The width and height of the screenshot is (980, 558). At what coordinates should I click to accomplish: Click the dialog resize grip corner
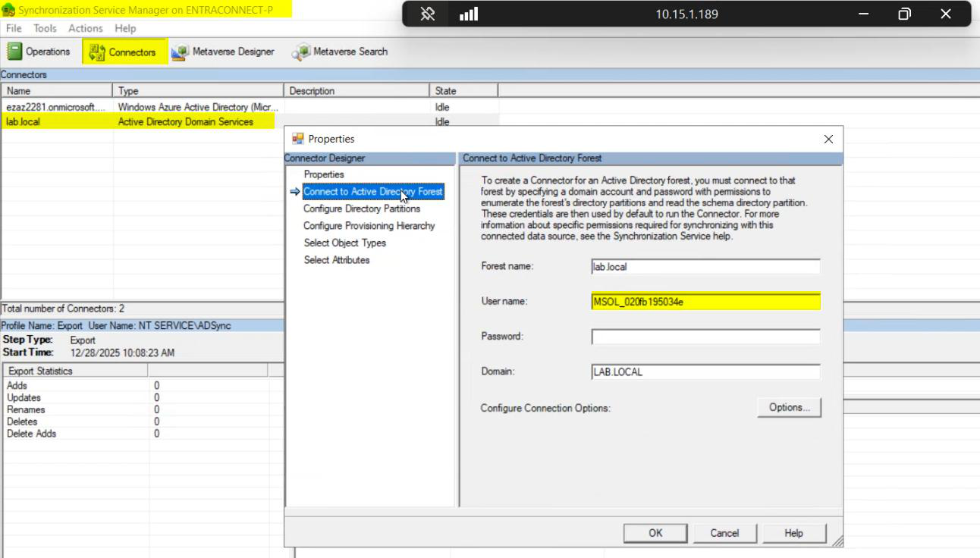click(x=837, y=541)
